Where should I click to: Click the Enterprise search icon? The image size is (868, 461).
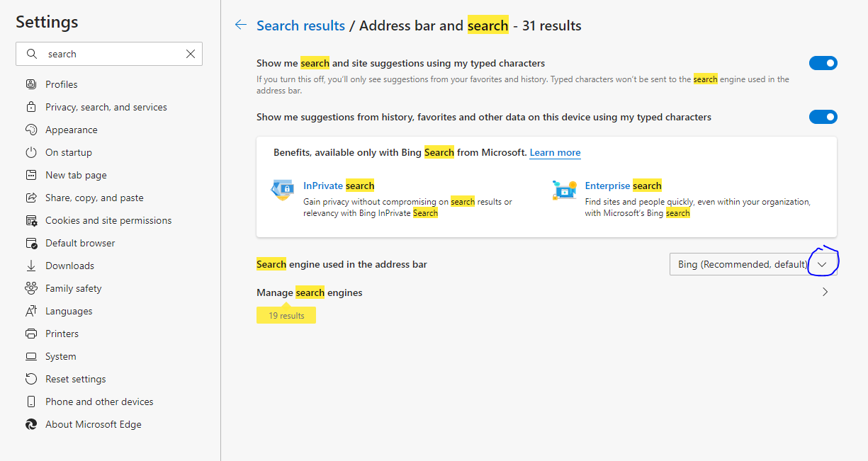[x=565, y=190]
